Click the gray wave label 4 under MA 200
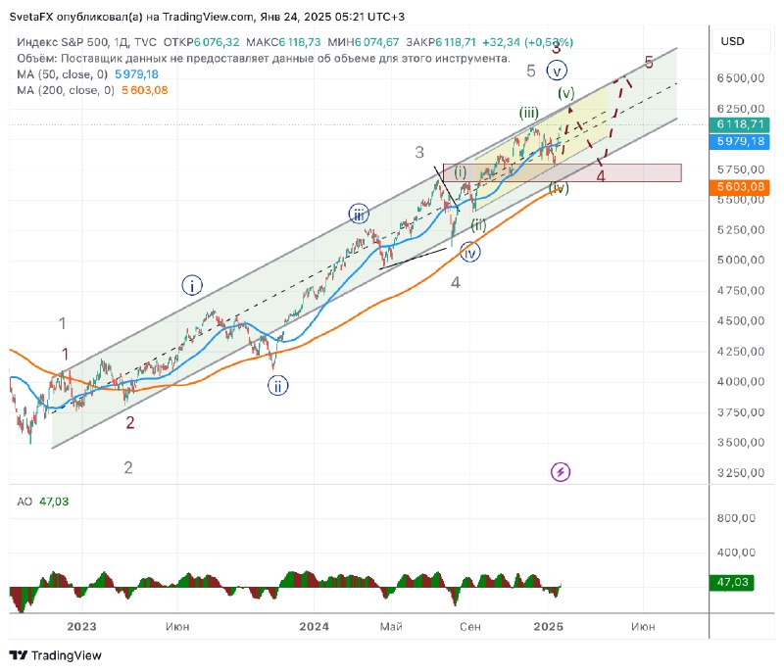Viewport: 784px width, 672px height. pyautogui.click(x=456, y=283)
